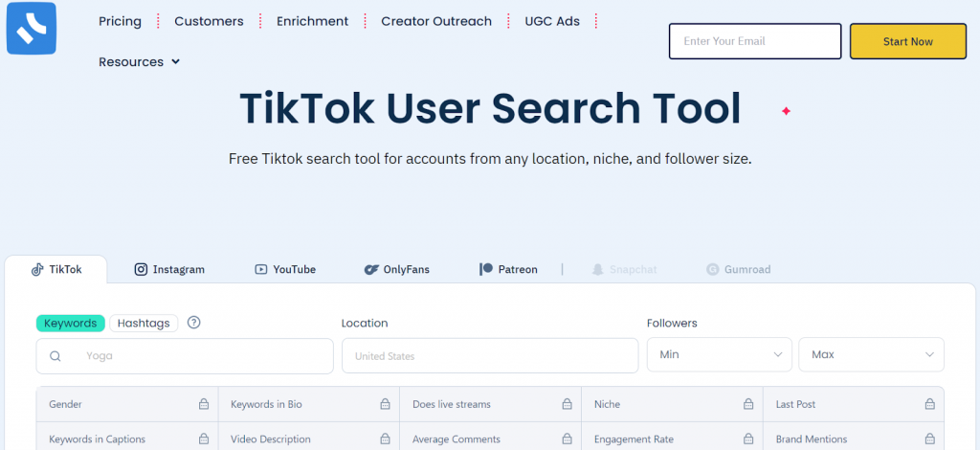Focus the United States location field
The height and width of the screenshot is (450, 980).
[x=490, y=356]
